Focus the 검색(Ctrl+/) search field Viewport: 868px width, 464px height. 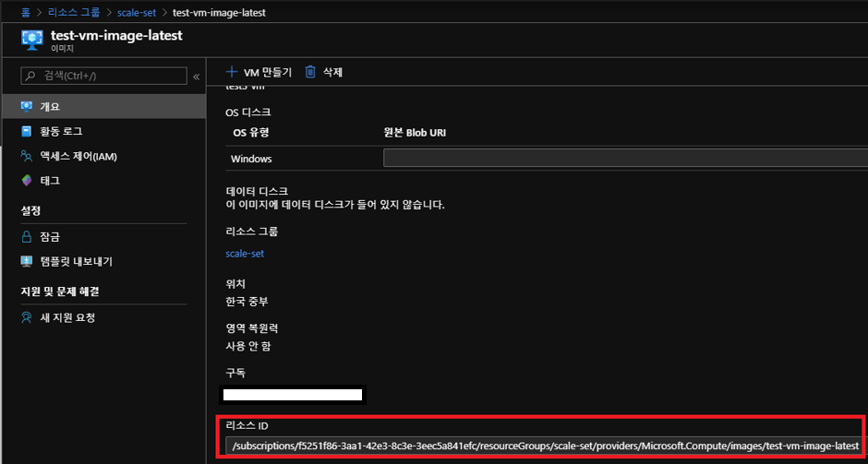(103, 76)
